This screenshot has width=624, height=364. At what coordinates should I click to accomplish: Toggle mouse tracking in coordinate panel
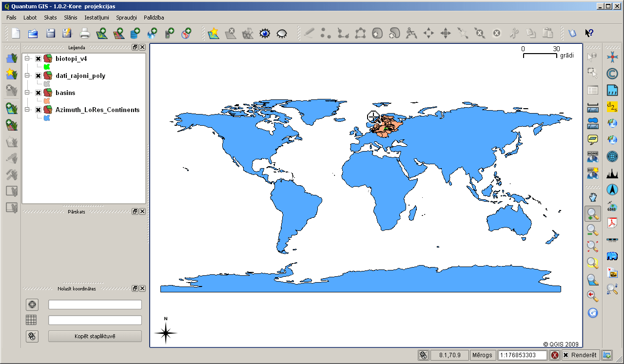coord(32,336)
